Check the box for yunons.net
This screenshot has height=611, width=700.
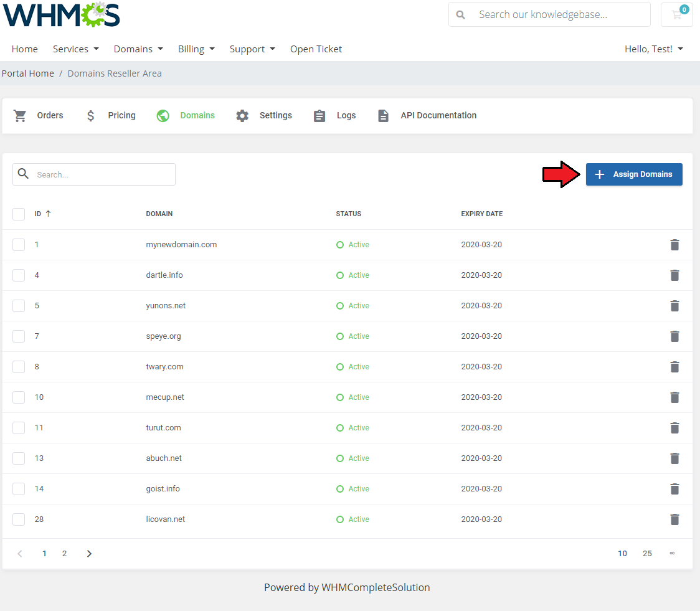(19, 306)
